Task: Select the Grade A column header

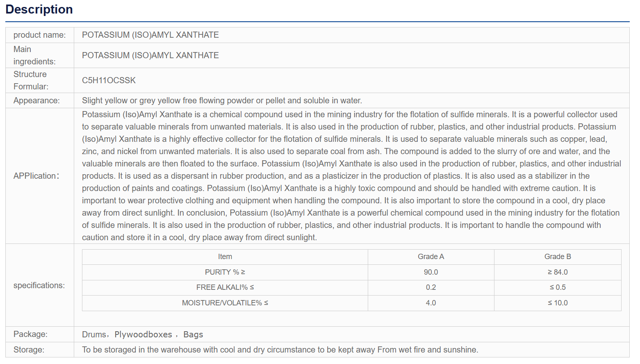Action: pyautogui.click(x=431, y=257)
